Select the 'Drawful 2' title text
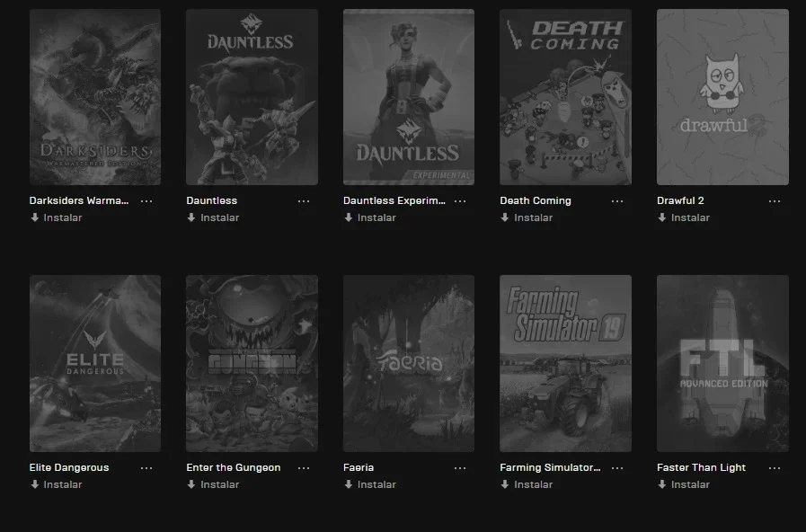The height and width of the screenshot is (532, 806). pyautogui.click(x=680, y=200)
